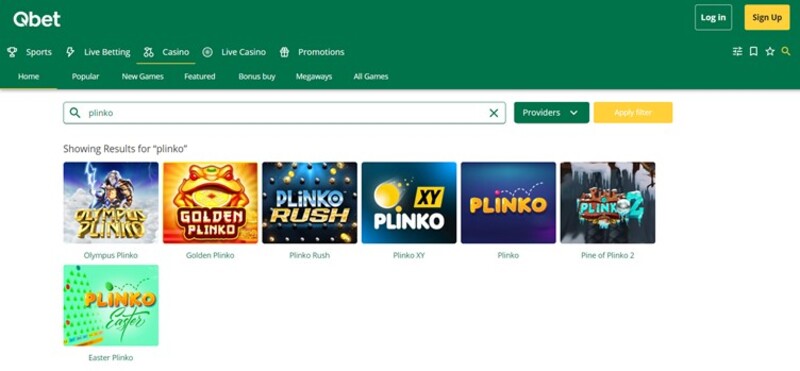
Task: Open the purple Plinko game thumbnail
Action: (x=508, y=203)
